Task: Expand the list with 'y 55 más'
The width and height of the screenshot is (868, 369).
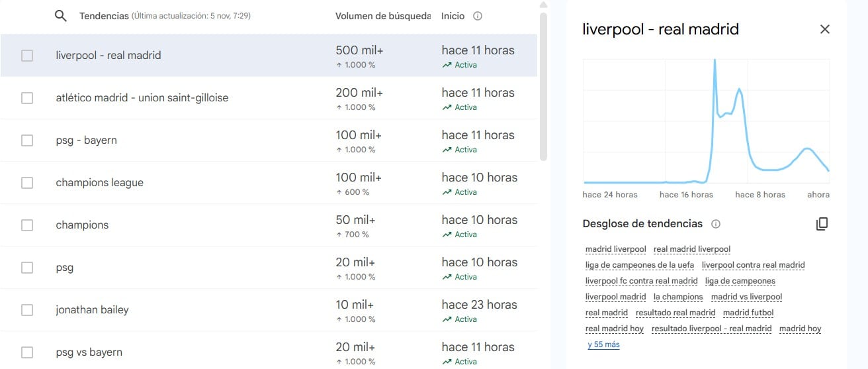Action: click(x=603, y=344)
